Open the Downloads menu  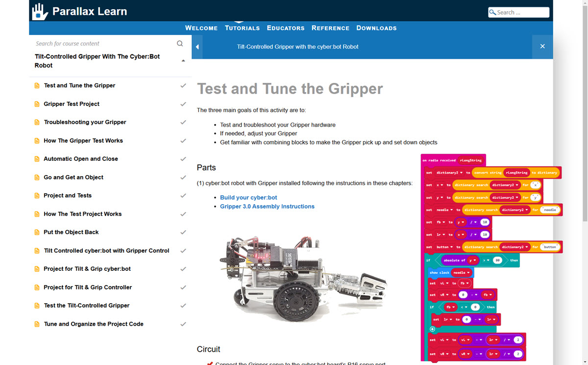click(x=376, y=28)
